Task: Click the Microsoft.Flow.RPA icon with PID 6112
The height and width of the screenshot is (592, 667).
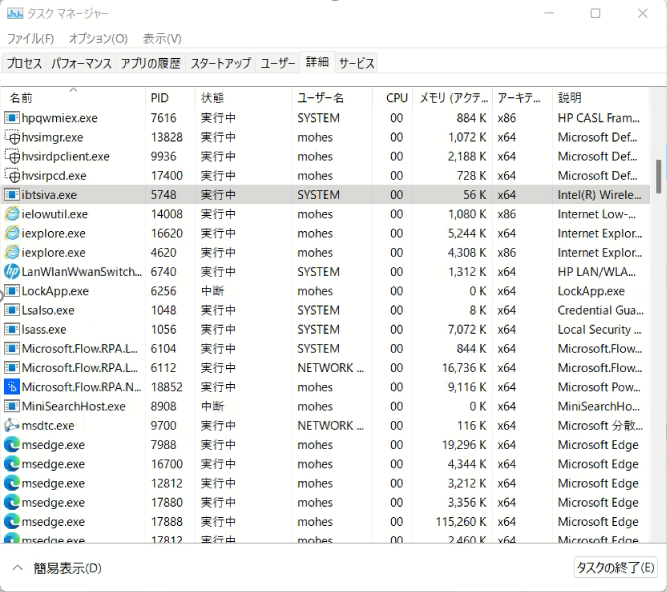Action: tap(12, 367)
